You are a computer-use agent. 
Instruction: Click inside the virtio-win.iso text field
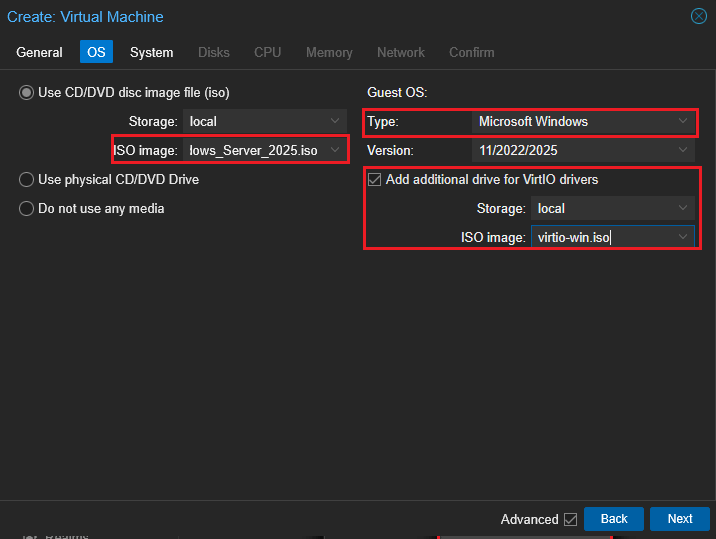pyautogui.click(x=600, y=237)
